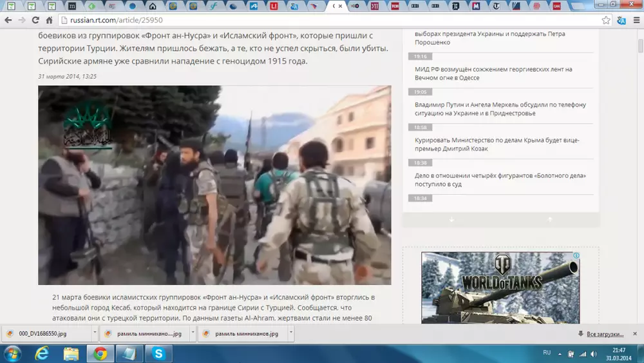Image resolution: width=644 pixels, height=363 pixels.
Task: Click the ad info icon on World of Tanks banner
Action: coord(576,256)
